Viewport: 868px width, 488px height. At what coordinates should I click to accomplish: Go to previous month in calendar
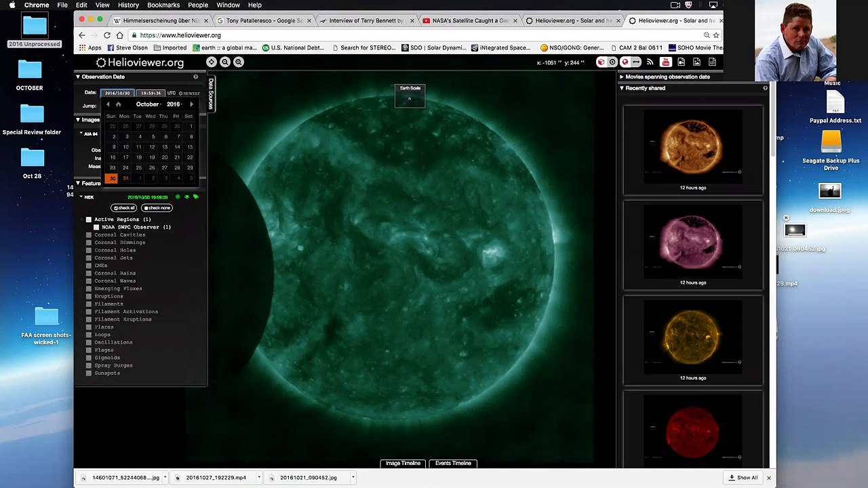pyautogui.click(x=108, y=104)
